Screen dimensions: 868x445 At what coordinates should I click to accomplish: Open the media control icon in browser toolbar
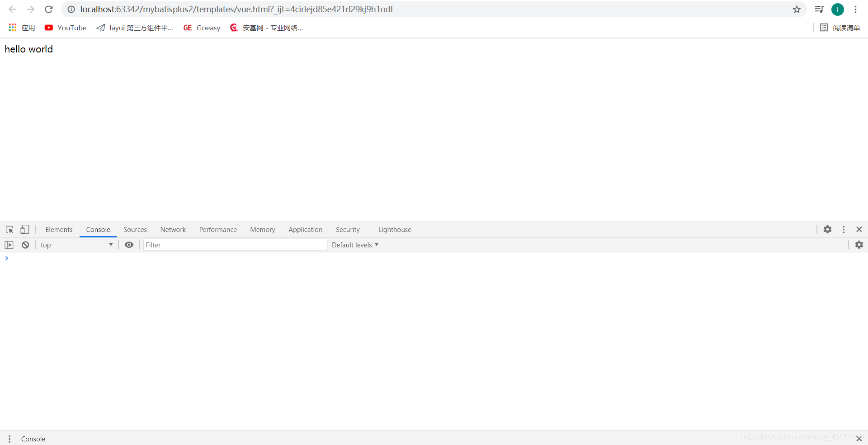tap(819, 9)
